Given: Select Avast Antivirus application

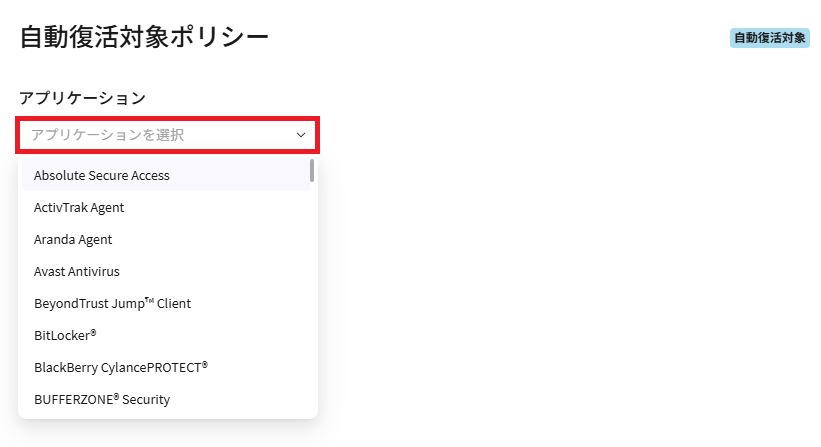Looking at the screenshot, I should click(x=77, y=272).
